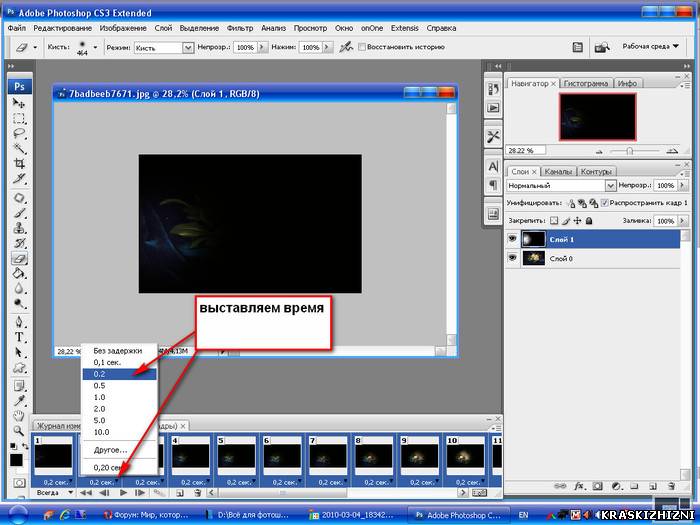Click the foreground color swatch
Viewport: 700px width, 525px height.
pyautogui.click(x=16, y=460)
